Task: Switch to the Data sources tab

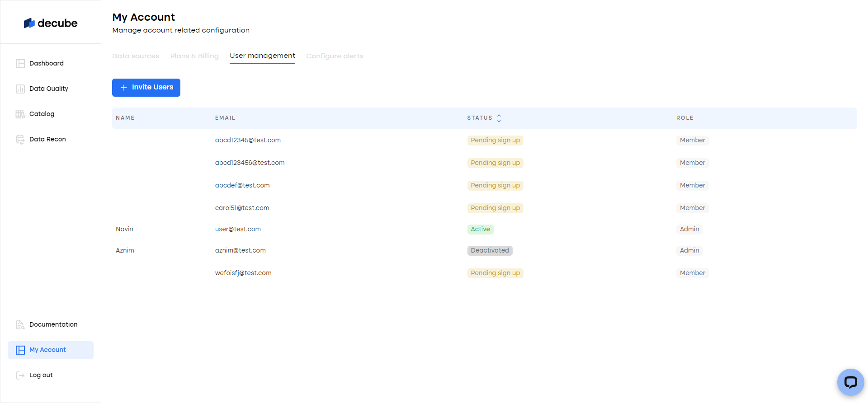Action: pos(136,56)
